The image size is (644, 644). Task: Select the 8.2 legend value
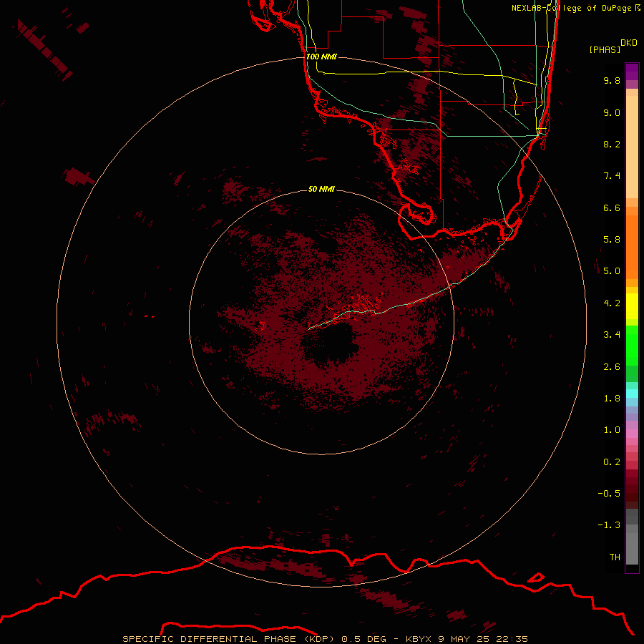click(612, 144)
